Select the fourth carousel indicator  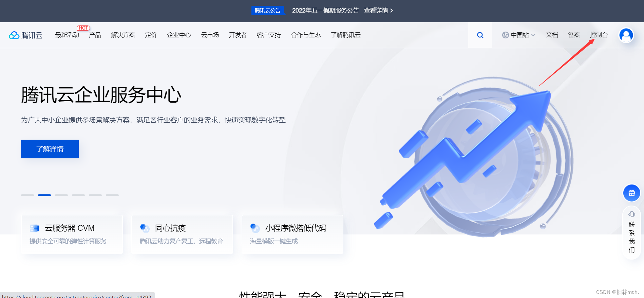click(x=78, y=195)
